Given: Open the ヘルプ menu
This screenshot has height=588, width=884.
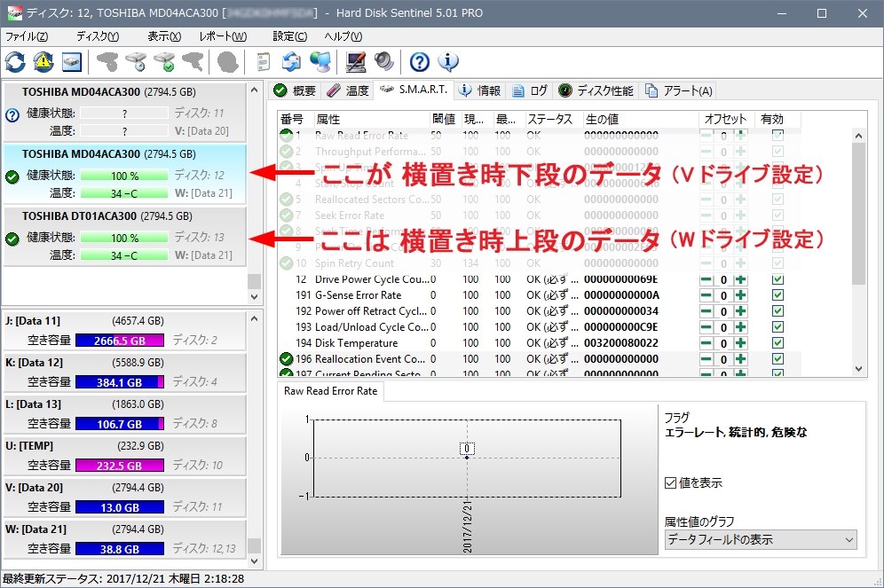Looking at the screenshot, I should click(343, 36).
